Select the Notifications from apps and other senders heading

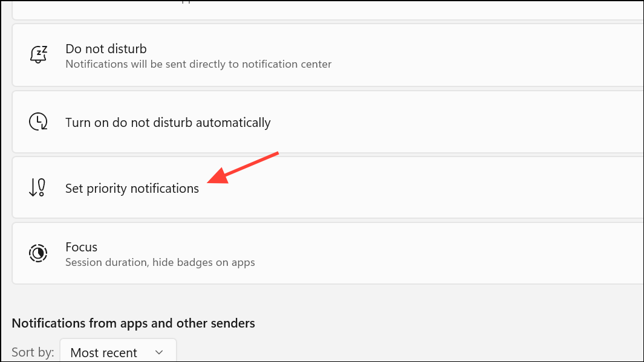tap(133, 323)
